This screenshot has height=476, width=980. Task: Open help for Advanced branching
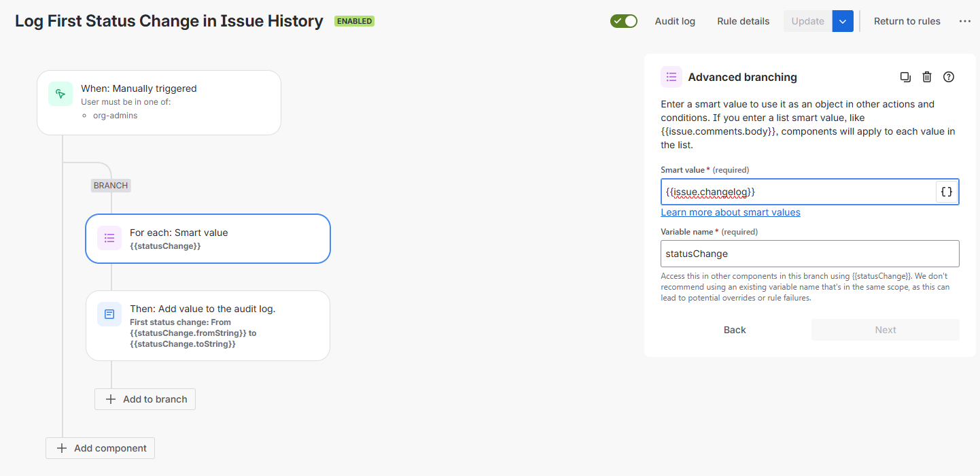(949, 77)
